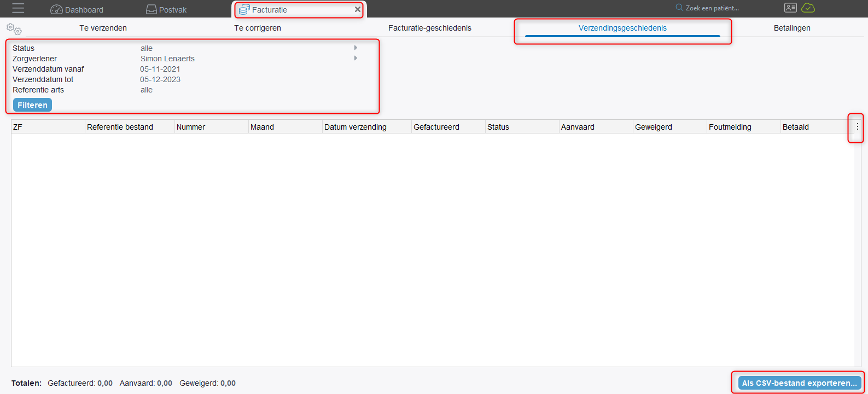Click the 'Verzenddatum vanaf' label

pos(48,69)
